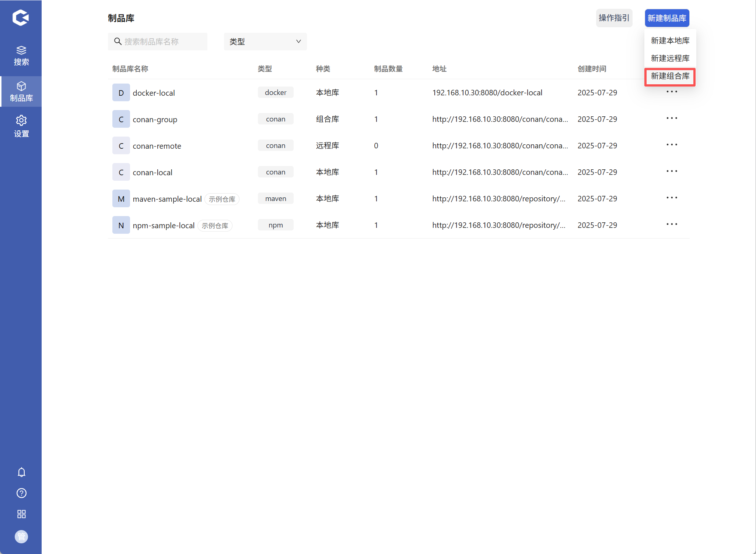This screenshot has width=756, height=554.
Task: Click the app logo in the sidebar
Action: click(x=21, y=18)
